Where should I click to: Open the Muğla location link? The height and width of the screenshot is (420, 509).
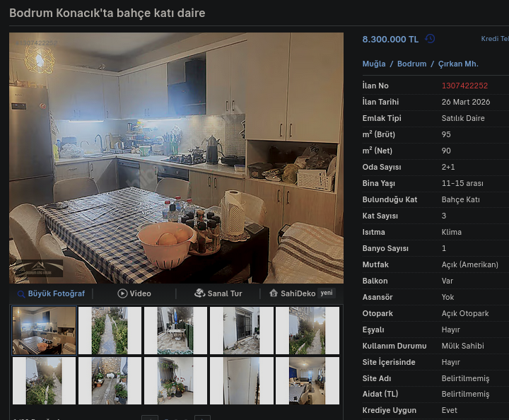[374, 64]
